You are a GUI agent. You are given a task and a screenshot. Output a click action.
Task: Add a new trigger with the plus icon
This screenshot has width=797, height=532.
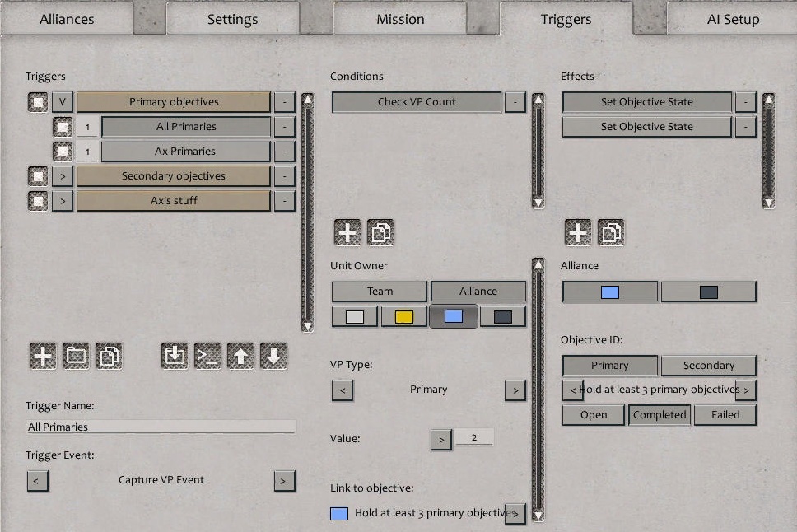[x=41, y=356]
